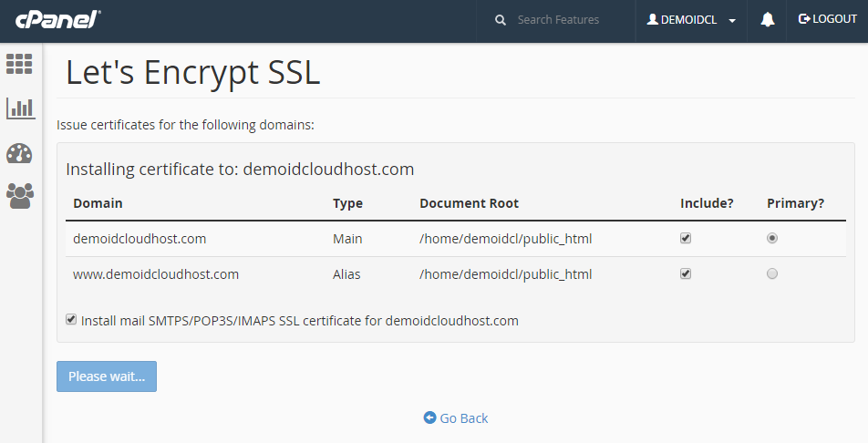Open the DEMOIDCL user dropdown
Image resolution: width=868 pixels, height=443 pixels.
[691, 20]
